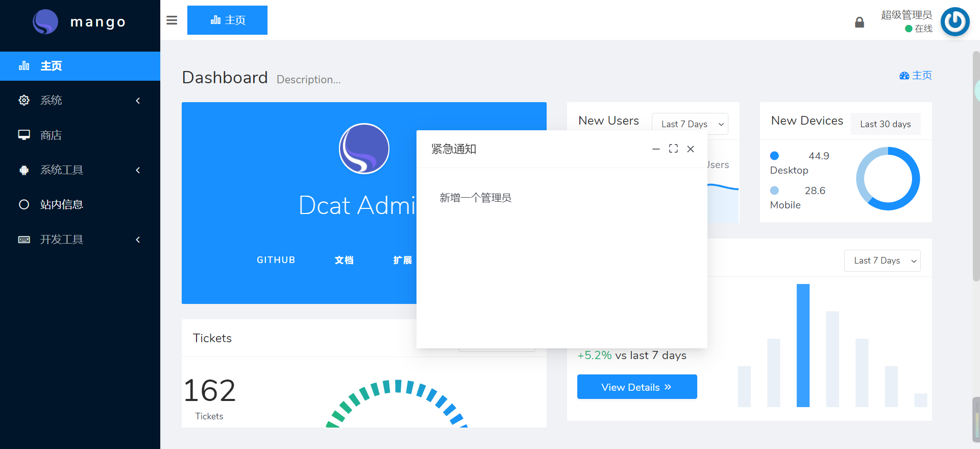Open 系统 menu item label
This screenshot has width=980, height=449.
tap(51, 101)
